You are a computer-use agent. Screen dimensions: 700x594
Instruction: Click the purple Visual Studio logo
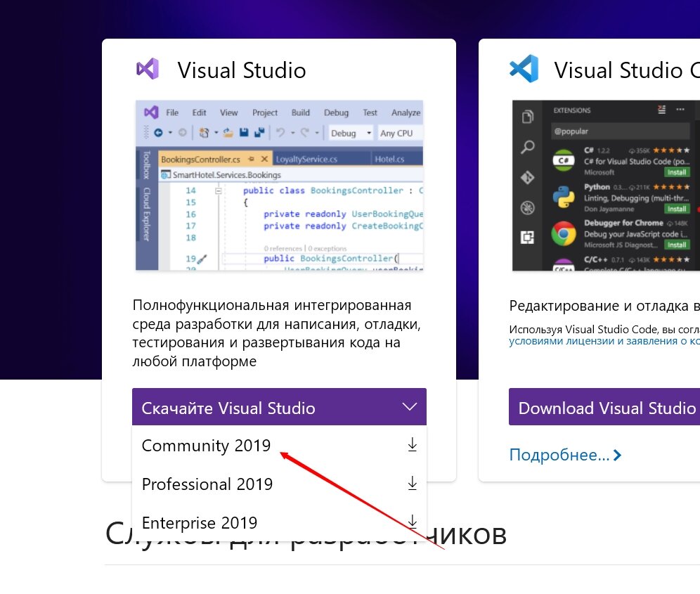point(148,69)
